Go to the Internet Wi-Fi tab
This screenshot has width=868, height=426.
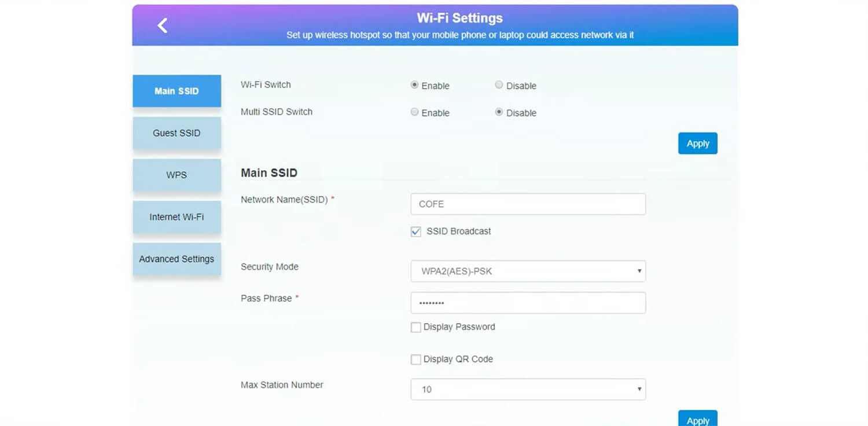pos(176,217)
